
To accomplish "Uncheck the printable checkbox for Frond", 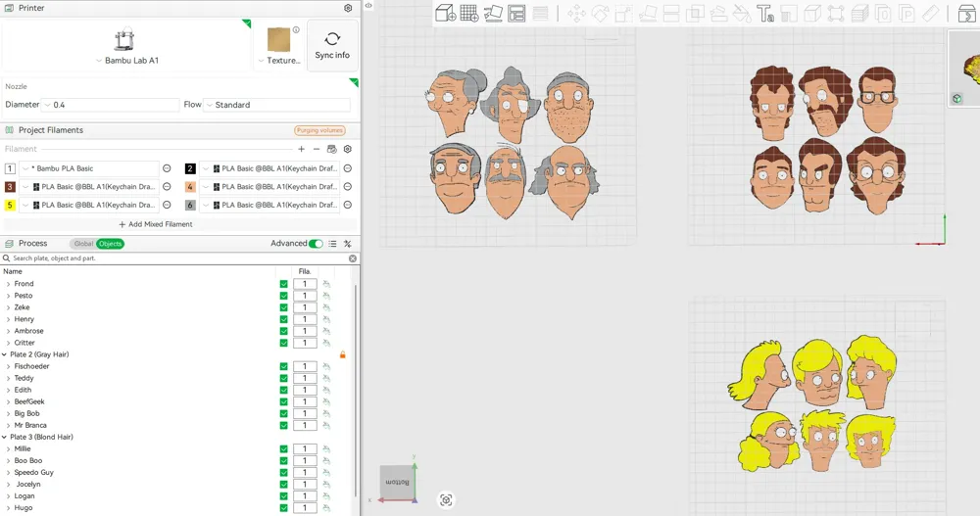I will point(284,284).
